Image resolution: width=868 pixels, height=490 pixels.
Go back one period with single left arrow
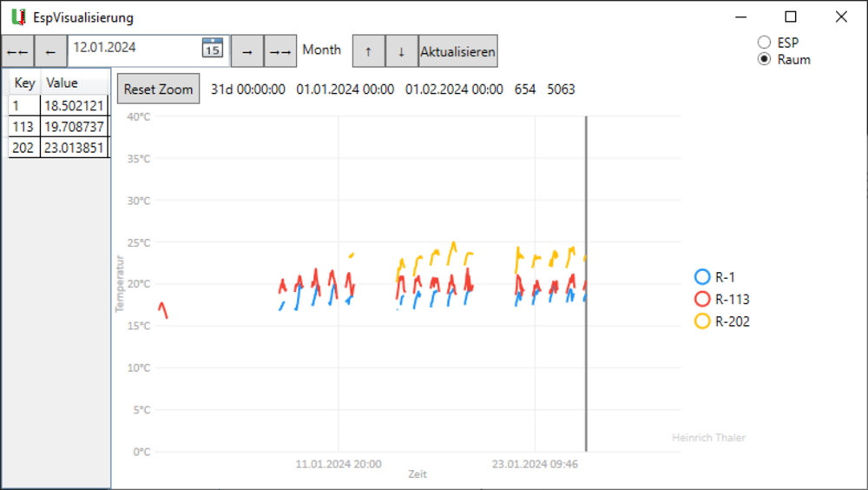[x=50, y=52]
